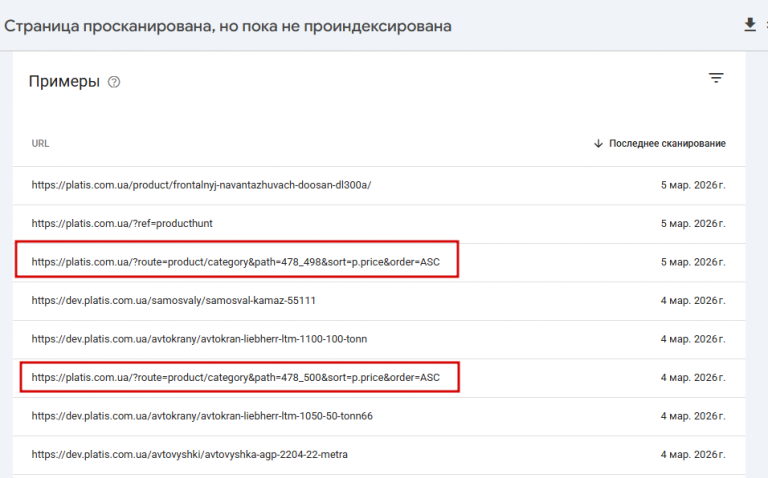Open the filter rows icon

click(x=716, y=78)
